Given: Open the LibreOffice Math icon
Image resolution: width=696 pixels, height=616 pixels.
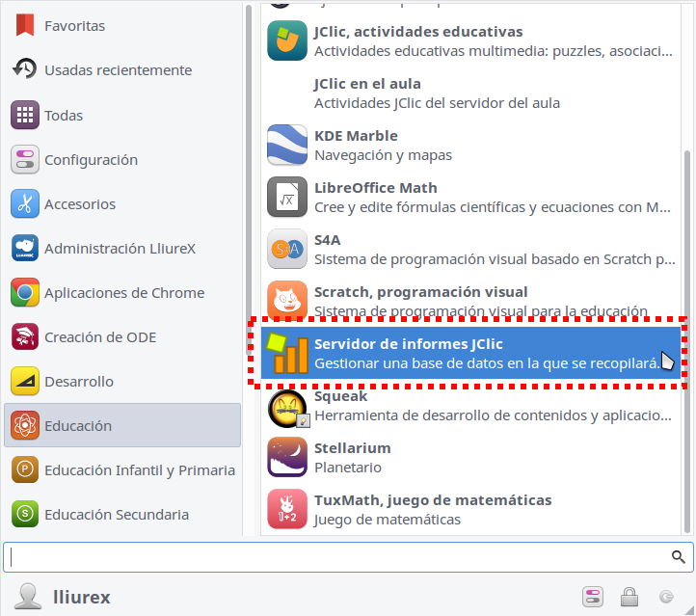Looking at the screenshot, I should pyautogui.click(x=286, y=198).
